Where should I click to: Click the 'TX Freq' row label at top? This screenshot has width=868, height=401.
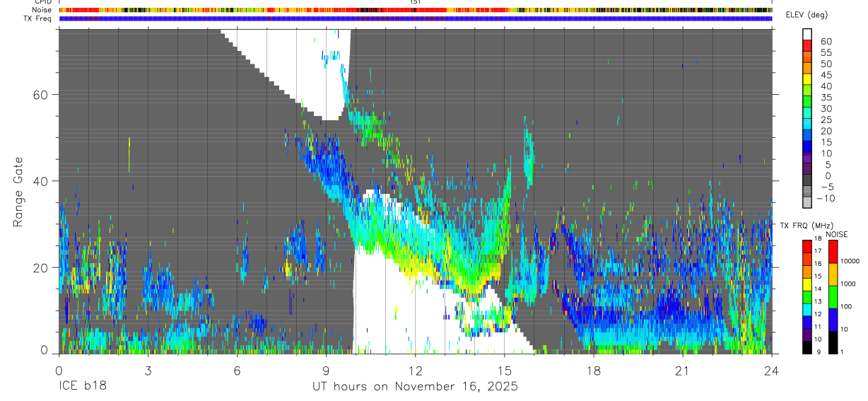pos(38,18)
